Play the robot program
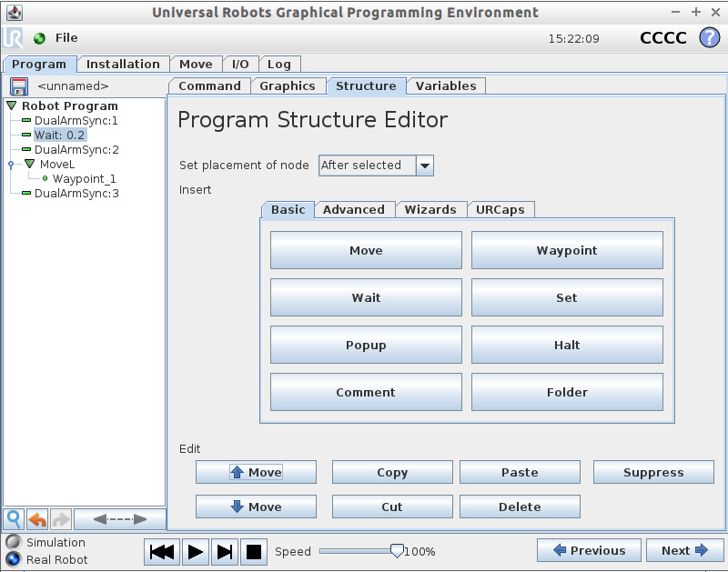The height and width of the screenshot is (572, 728). click(196, 552)
